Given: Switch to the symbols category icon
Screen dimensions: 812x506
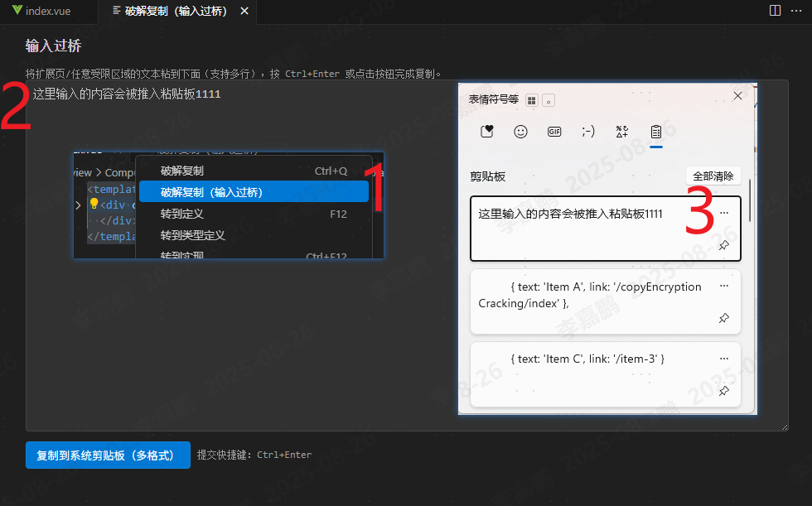Looking at the screenshot, I should point(621,131).
